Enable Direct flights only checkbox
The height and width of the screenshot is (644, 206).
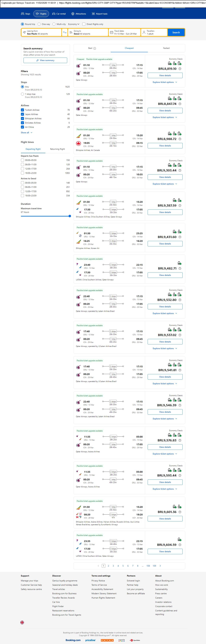click(84, 24)
